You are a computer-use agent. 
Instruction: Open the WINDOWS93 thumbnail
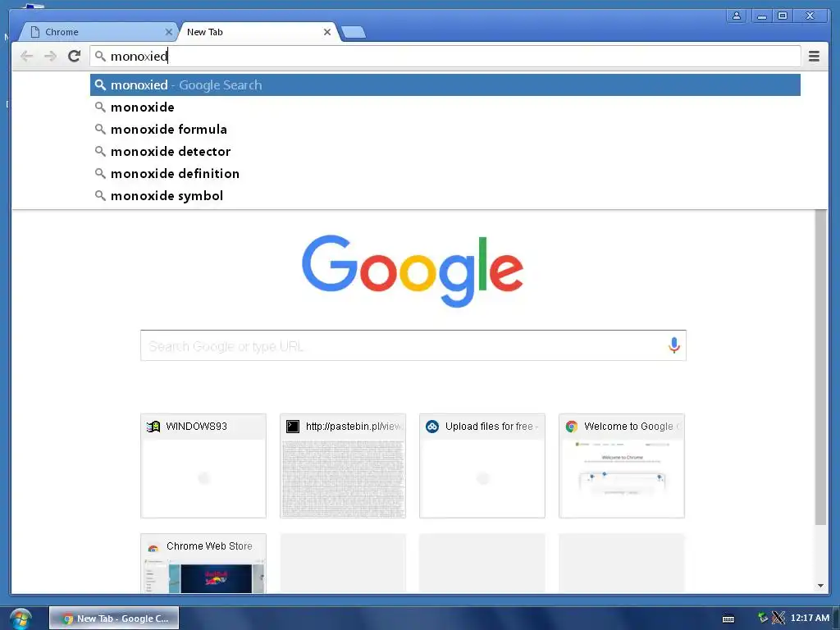(203, 466)
